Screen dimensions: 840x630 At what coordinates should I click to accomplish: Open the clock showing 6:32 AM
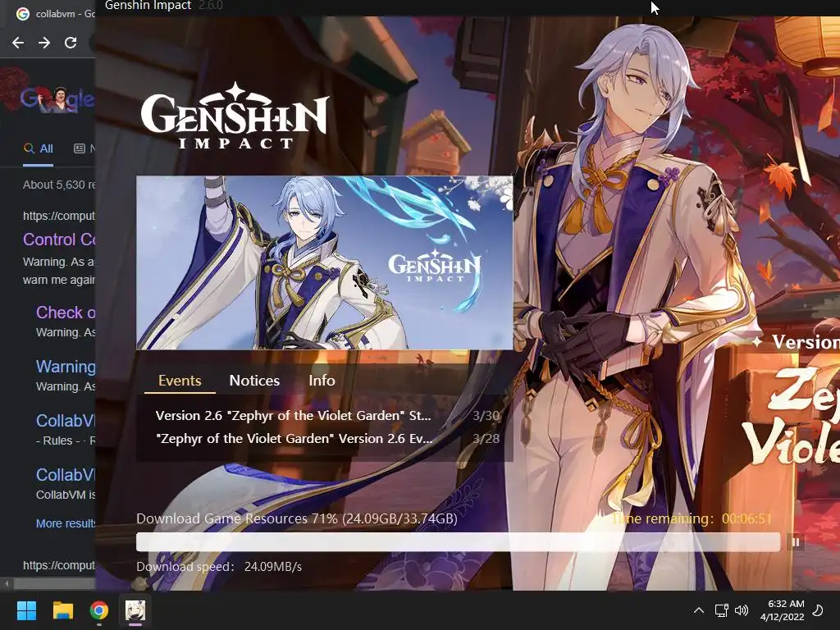click(x=782, y=610)
